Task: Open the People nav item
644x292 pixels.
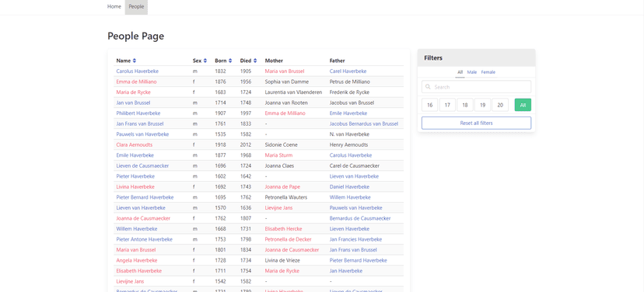Action: 136,6
